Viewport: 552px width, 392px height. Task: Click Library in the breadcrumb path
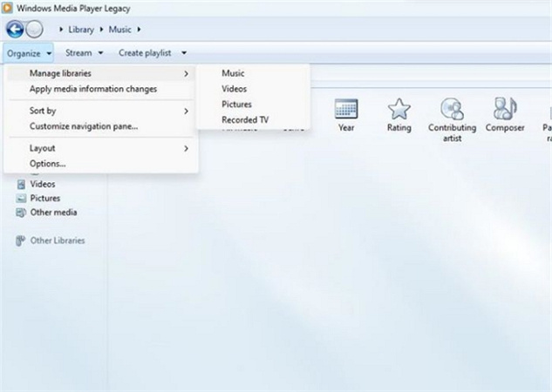click(x=81, y=30)
